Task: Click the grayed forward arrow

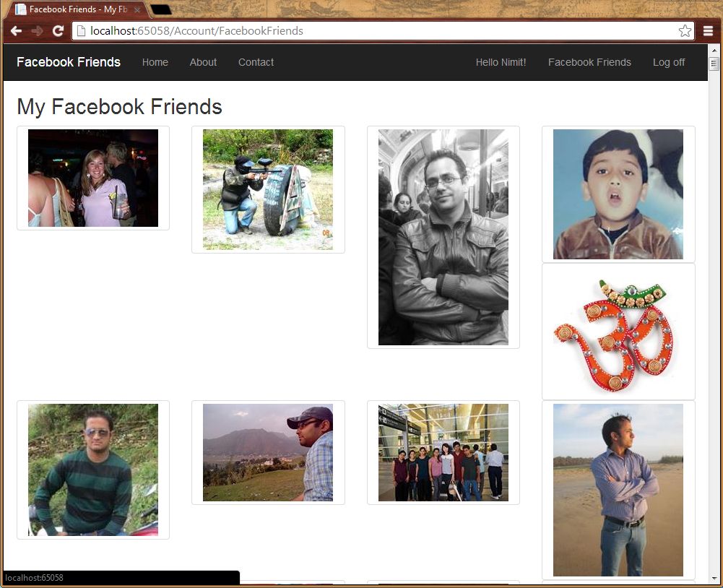Action: point(36,30)
